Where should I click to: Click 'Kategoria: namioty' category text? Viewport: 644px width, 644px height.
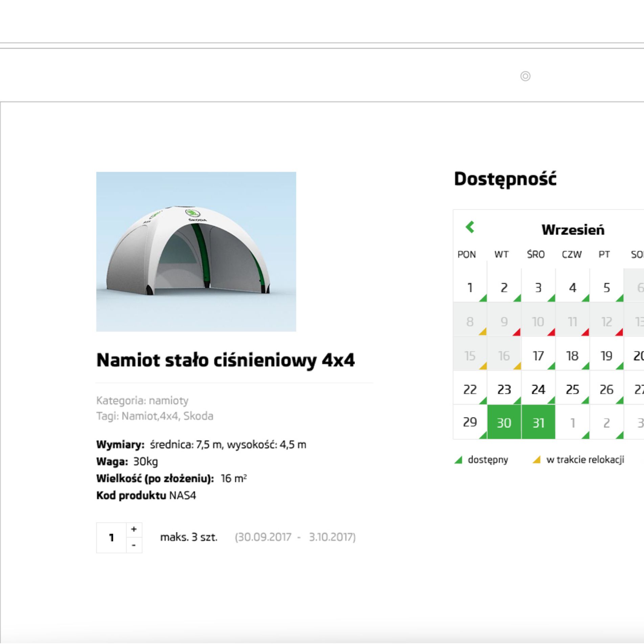coord(142,401)
